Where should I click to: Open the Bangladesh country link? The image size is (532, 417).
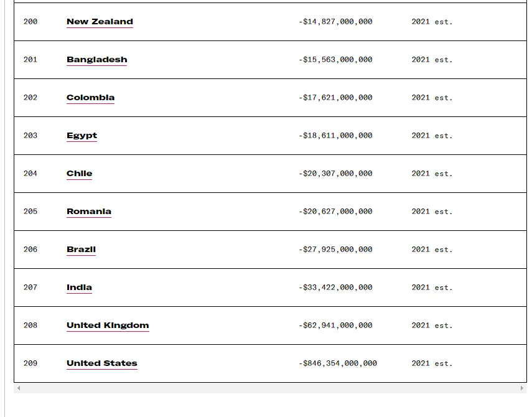96,60
